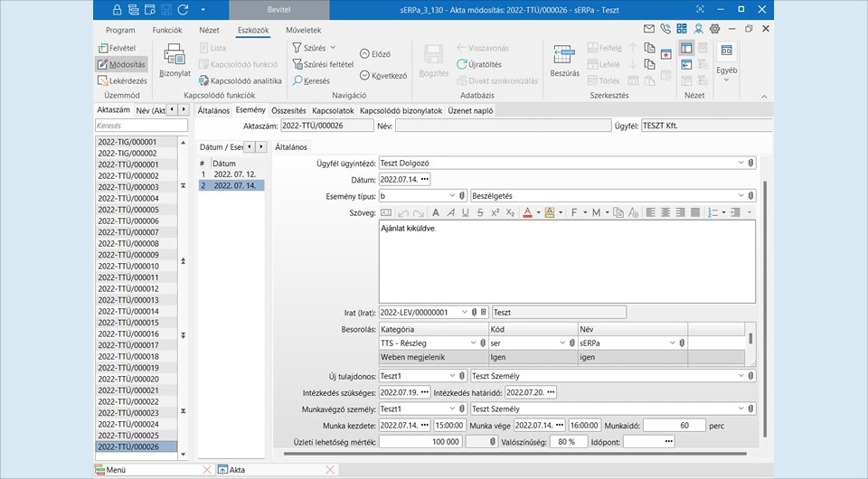Screen dimensions: 868x479
Task: Select akta 2022-TTÜ/000010 in the list
Action: coord(127,266)
